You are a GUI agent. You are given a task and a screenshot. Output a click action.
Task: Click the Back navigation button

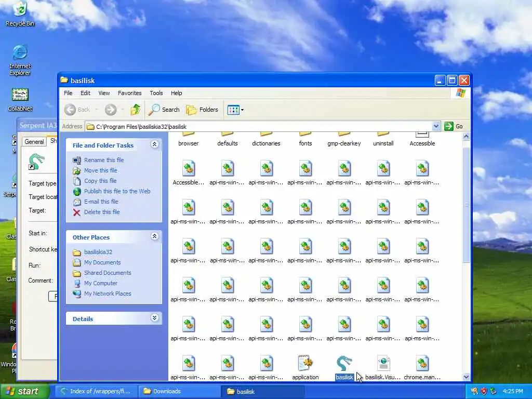pyautogui.click(x=78, y=110)
